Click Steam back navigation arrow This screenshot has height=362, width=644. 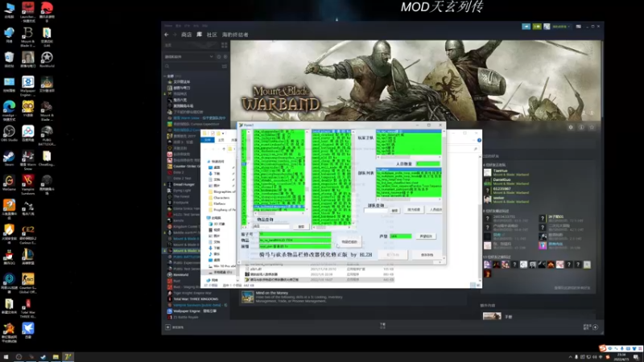[x=167, y=35]
